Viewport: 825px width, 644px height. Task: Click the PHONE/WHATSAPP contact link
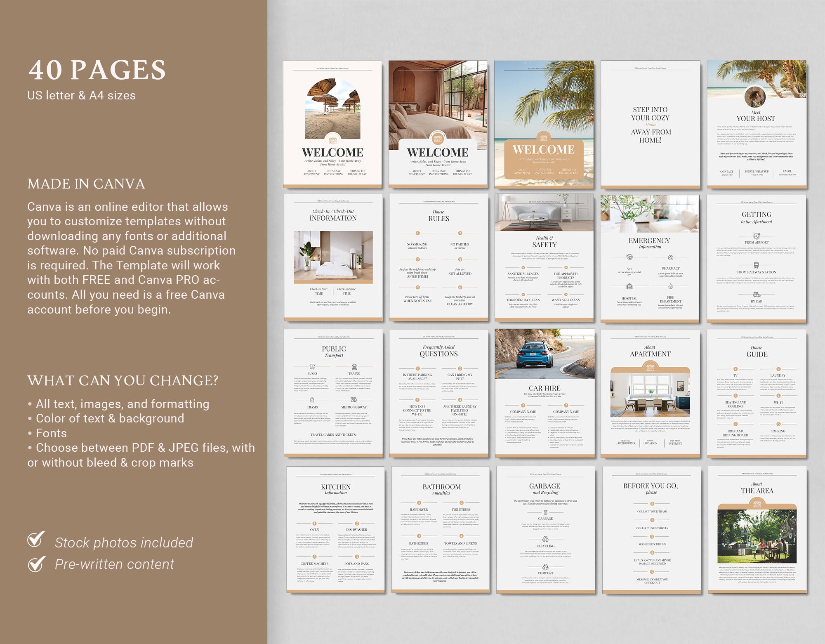tap(757, 171)
